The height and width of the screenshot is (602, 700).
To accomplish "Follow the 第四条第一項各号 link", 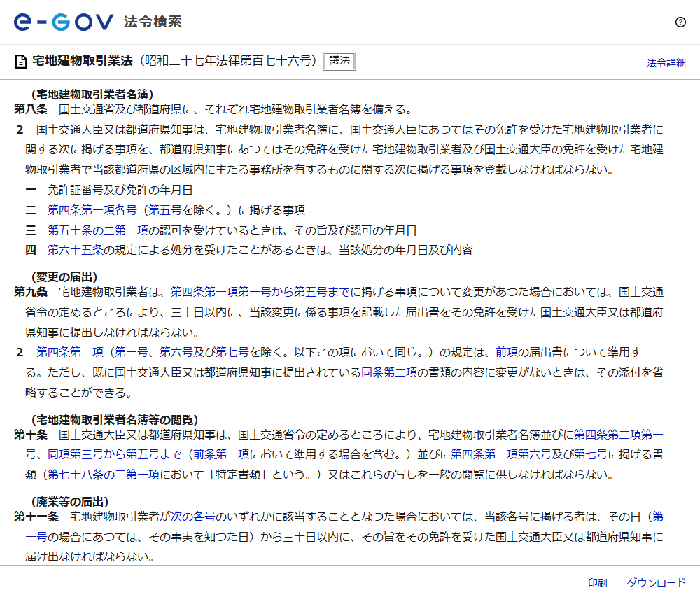I will [92, 210].
